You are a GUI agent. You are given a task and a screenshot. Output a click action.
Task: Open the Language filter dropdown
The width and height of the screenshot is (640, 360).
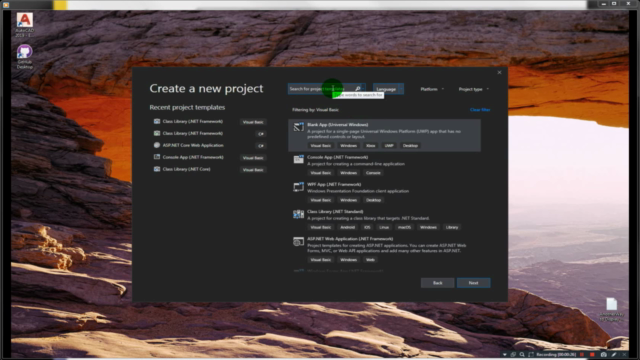tap(388, 89)
